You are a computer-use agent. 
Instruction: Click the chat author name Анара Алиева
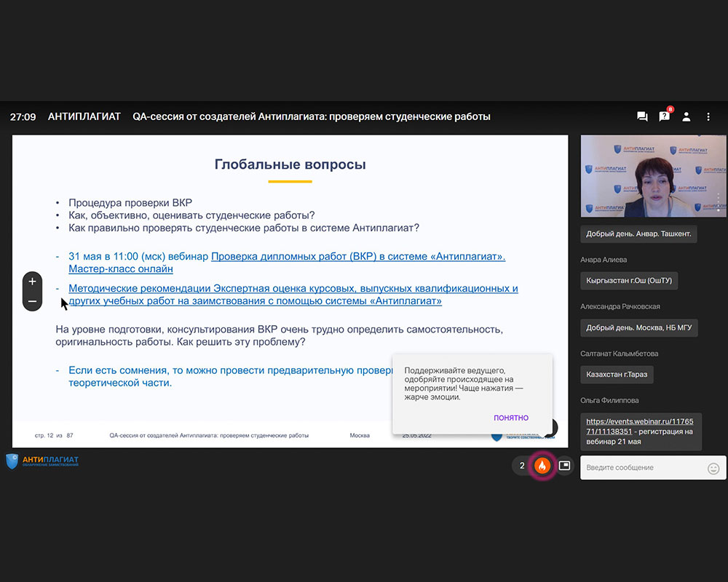[604, 260]
